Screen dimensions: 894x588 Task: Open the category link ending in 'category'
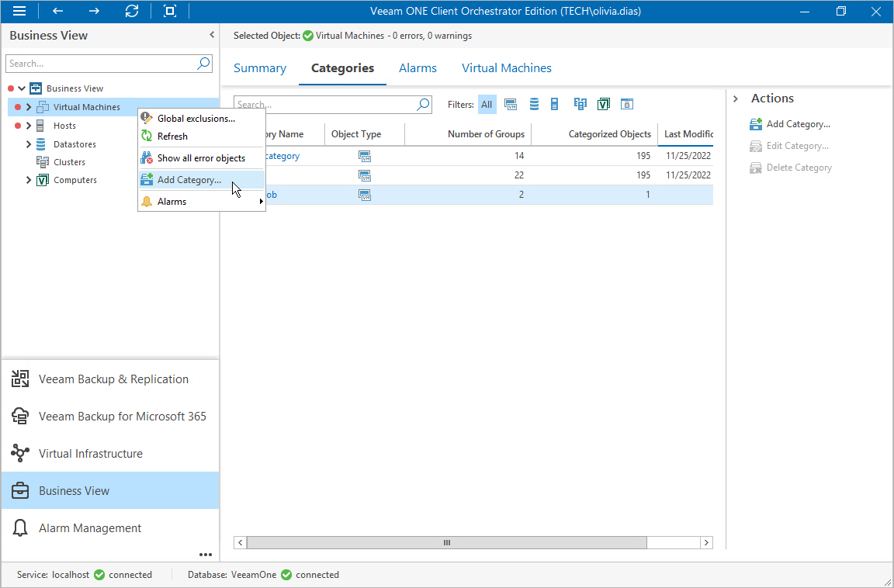click(282, 156)
